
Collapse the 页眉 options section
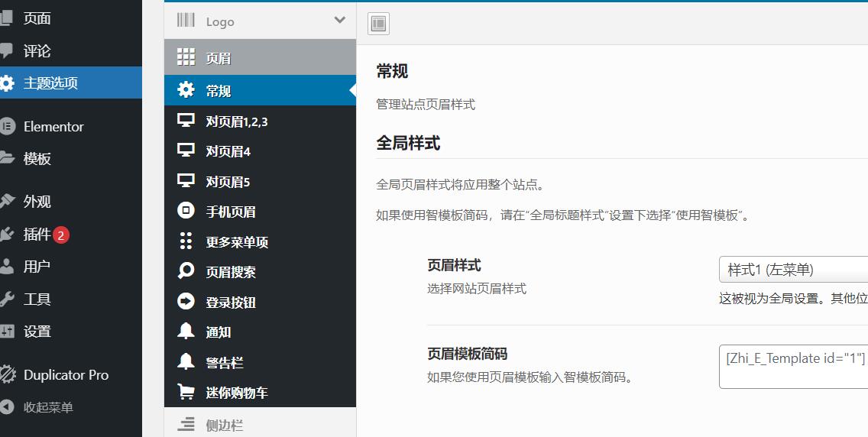pyautogui.click(x=261, y=57)
